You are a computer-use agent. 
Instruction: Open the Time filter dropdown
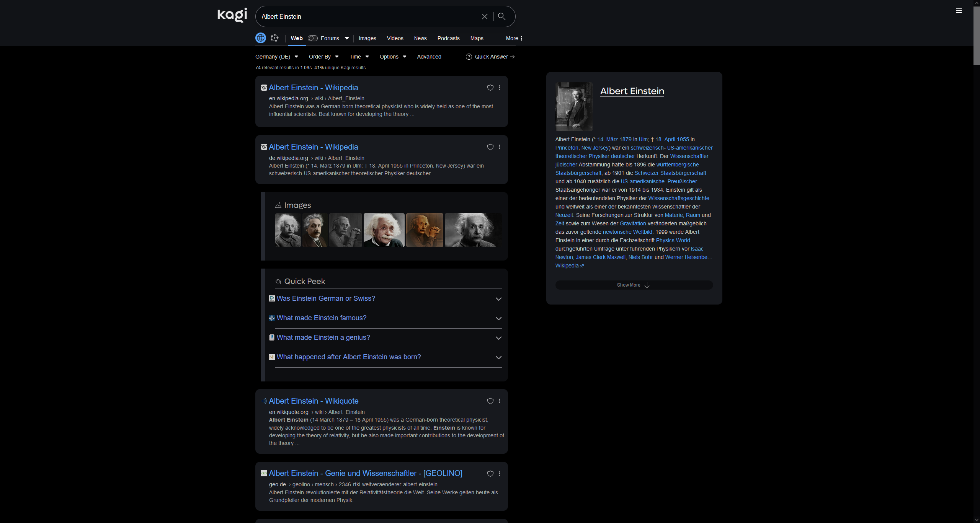[359, 57]
